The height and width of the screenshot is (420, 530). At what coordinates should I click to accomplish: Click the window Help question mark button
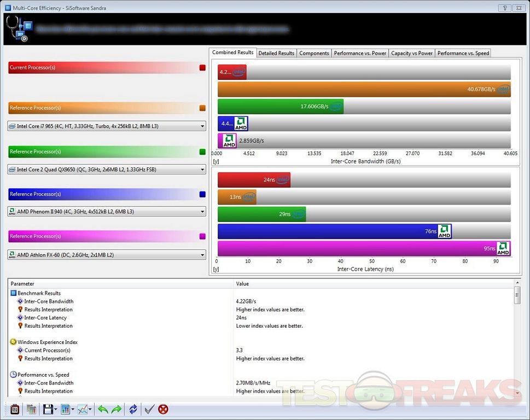click(502, 8)
